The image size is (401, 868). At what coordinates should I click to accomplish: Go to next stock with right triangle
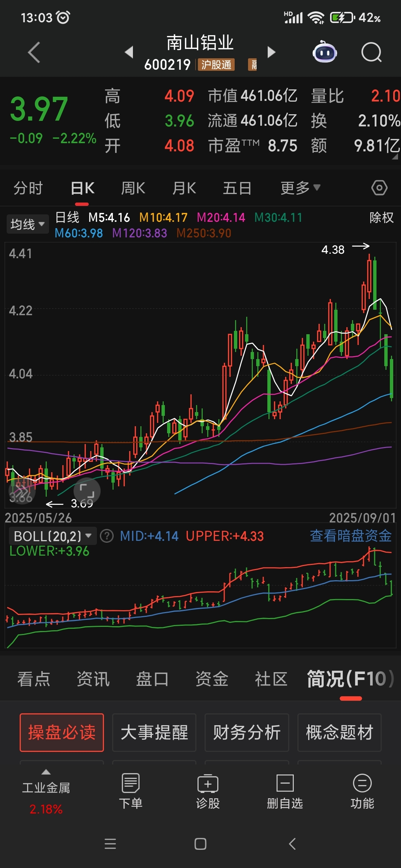[271, 52]
